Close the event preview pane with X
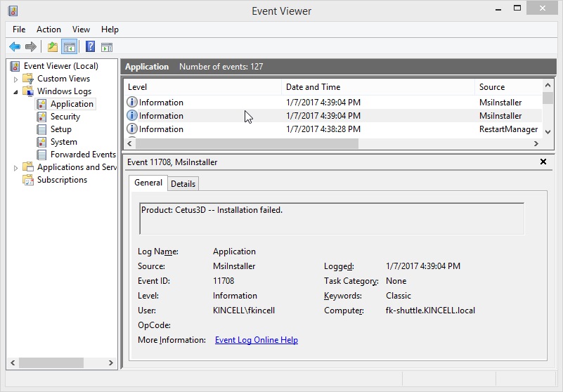This screenshot has width=563, height=392. pyautogui.click(x=543, y=162)
